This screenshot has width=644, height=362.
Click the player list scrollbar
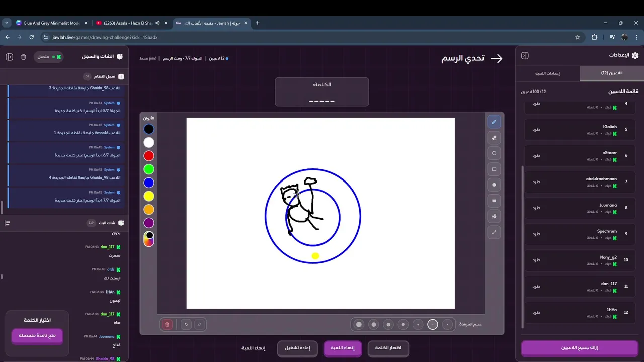click(x=523, y=246)
